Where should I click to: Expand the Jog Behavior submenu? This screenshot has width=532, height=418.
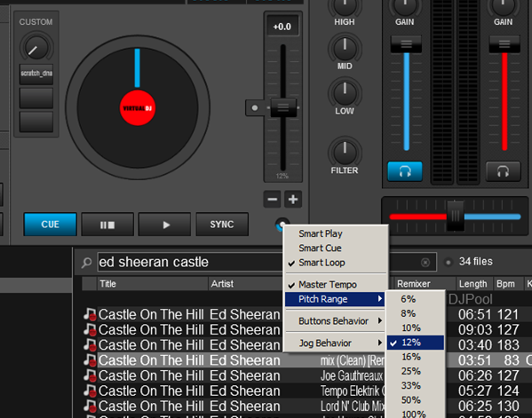coord(336,343)
